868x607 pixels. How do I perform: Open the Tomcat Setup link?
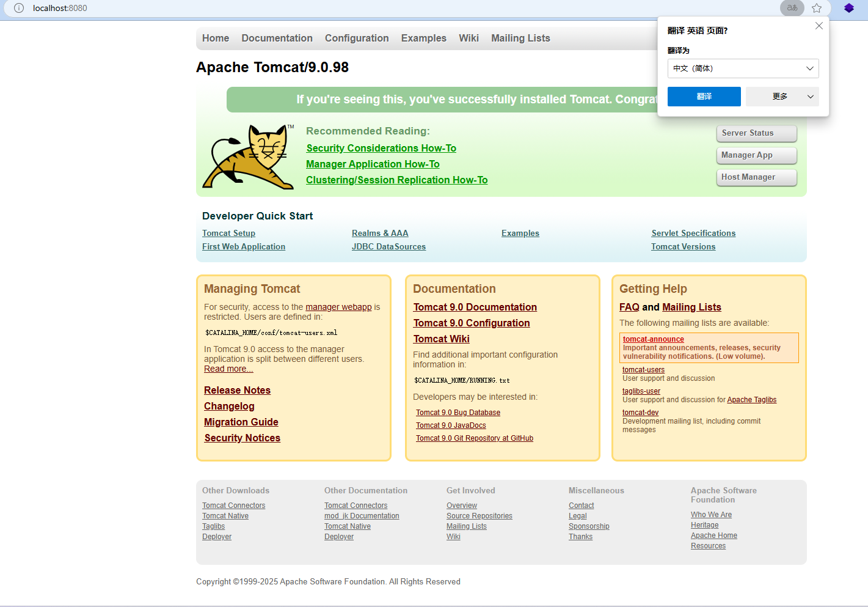(228, 233)
